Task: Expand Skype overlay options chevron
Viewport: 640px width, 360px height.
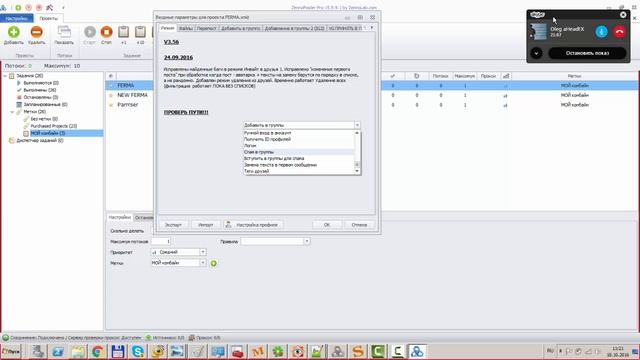Action: point(536,53)
